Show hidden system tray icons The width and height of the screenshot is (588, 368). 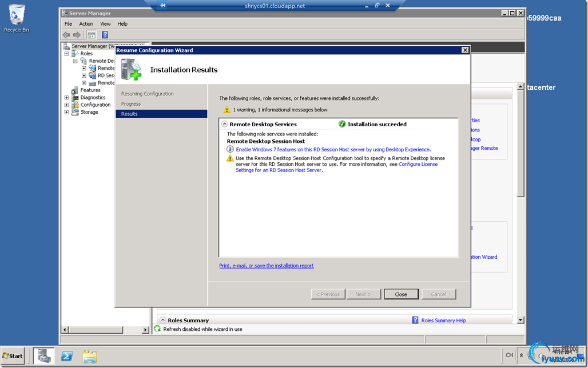(x=521, y=355)
